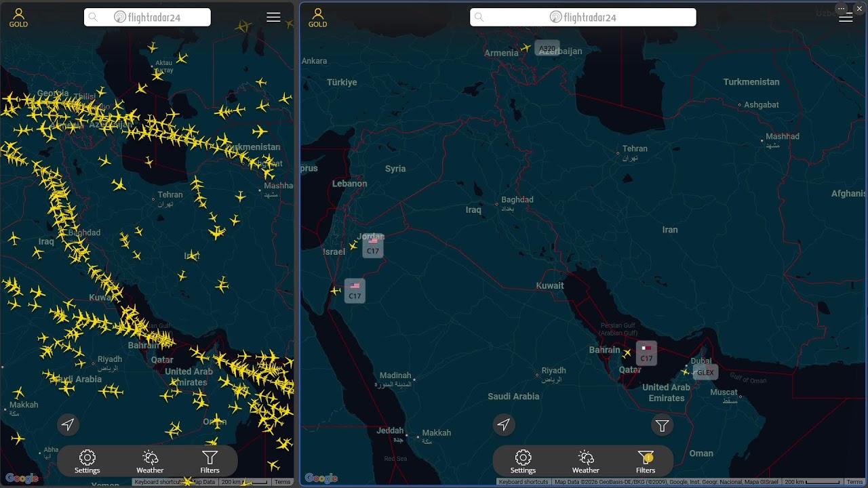Open Keyboard shortcuts in right window
The width and height of the screenshot is (868, 488).
pyautogui.click(x=524, y=482)
